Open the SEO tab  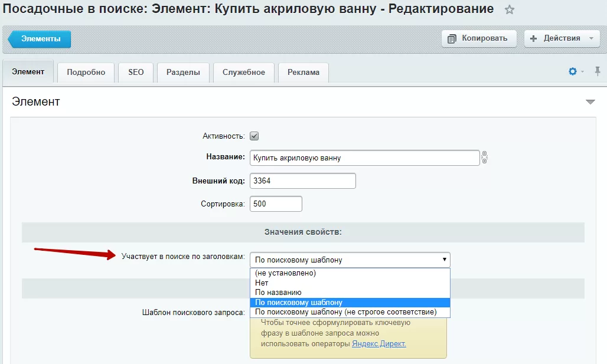[x=136, y=73]
